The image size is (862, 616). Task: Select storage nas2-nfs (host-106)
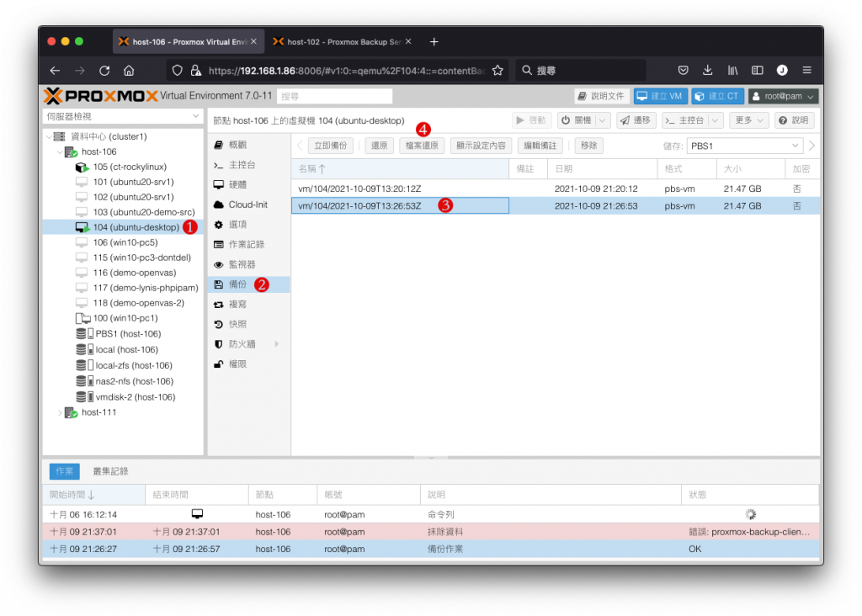pos(134,381)
